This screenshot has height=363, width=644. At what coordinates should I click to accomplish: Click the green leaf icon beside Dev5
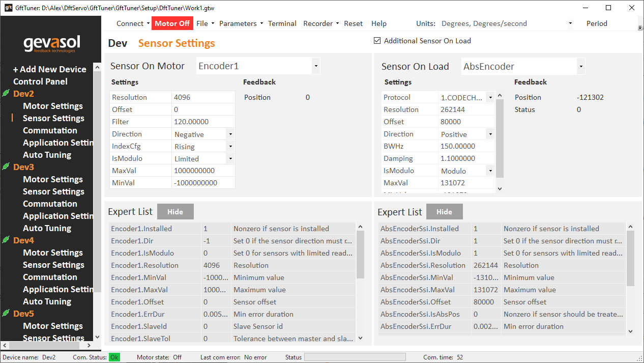[x=6, y=314]
